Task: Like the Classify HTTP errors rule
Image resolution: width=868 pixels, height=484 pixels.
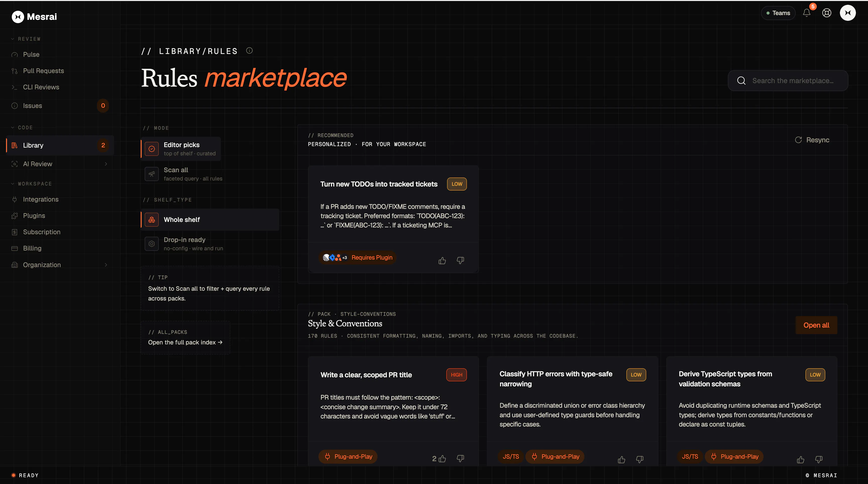Action: (x=621, y=459)
